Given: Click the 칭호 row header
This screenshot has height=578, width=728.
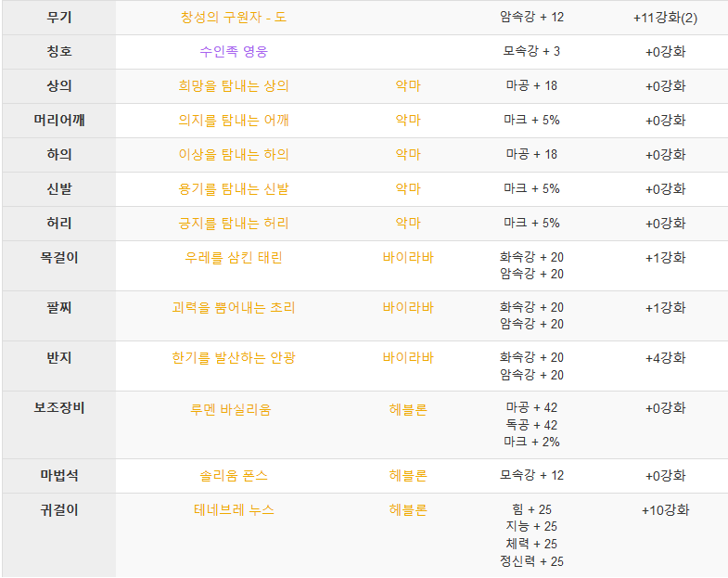Looking at the screenshot, I should click(x=59, y=52).
